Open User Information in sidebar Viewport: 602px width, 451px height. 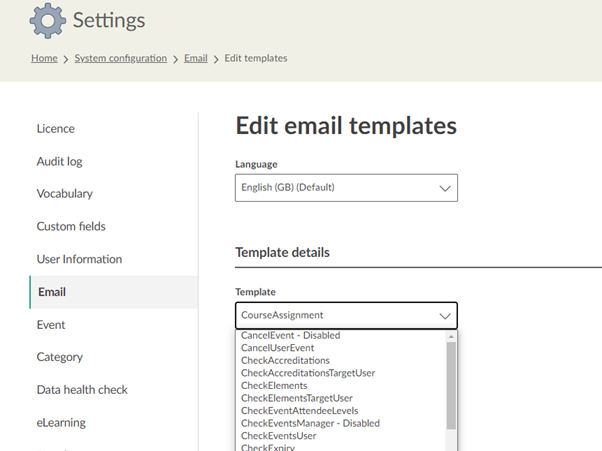(79, 259)
